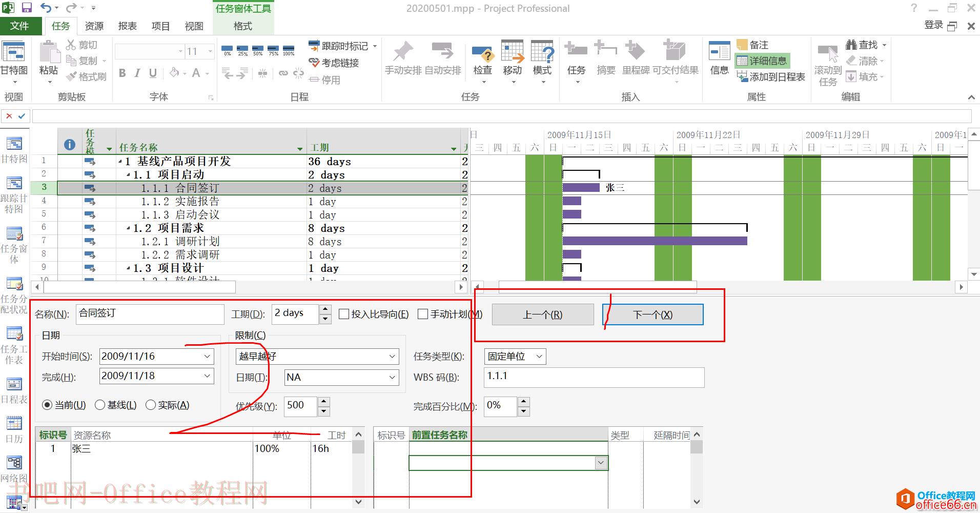This screenshot has height=513, width=980.
Task: Click the Gantt Chart view icon in the ribbon
Action: [14, 53]
